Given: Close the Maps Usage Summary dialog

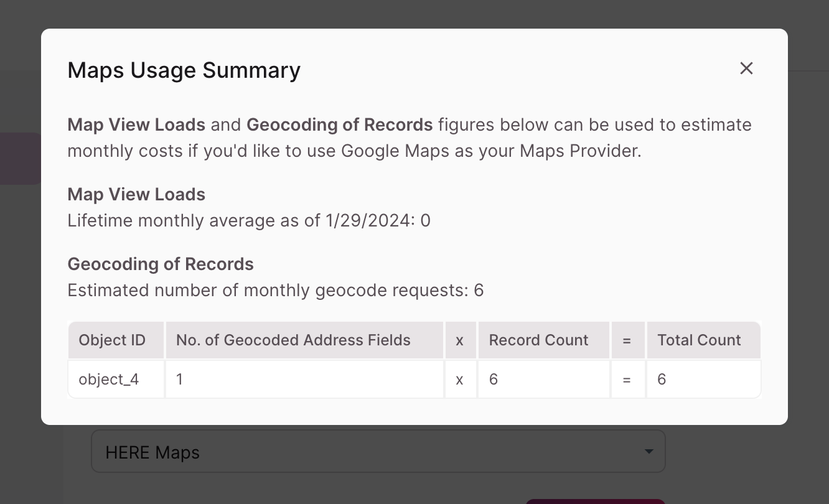Looking at the screenshot, I should coord(746,68).
